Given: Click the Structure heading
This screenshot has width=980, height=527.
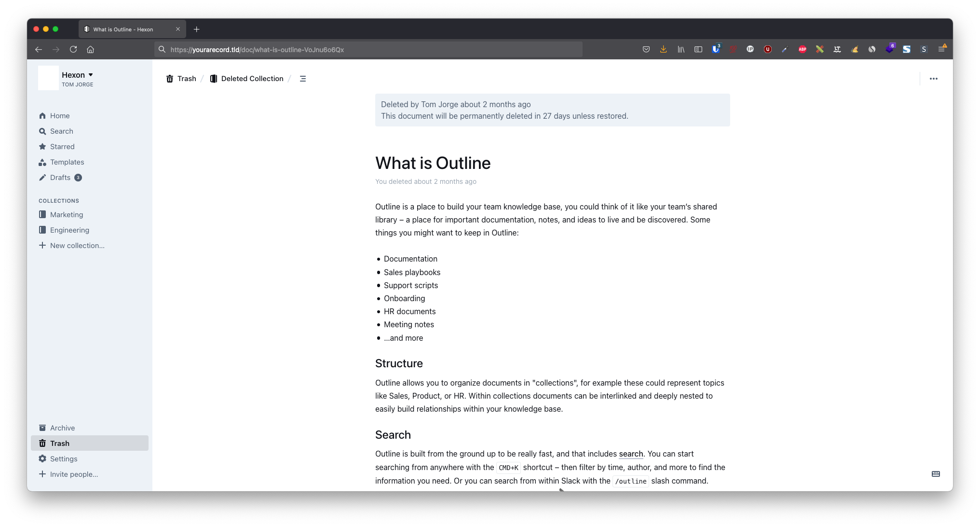Looking at the screenshot, I should click(399, 364).
